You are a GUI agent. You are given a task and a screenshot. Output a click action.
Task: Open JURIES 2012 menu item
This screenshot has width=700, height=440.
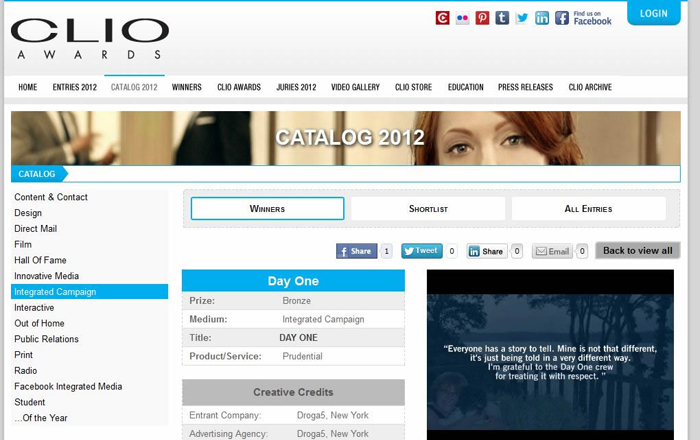click(x=296, y=87)
